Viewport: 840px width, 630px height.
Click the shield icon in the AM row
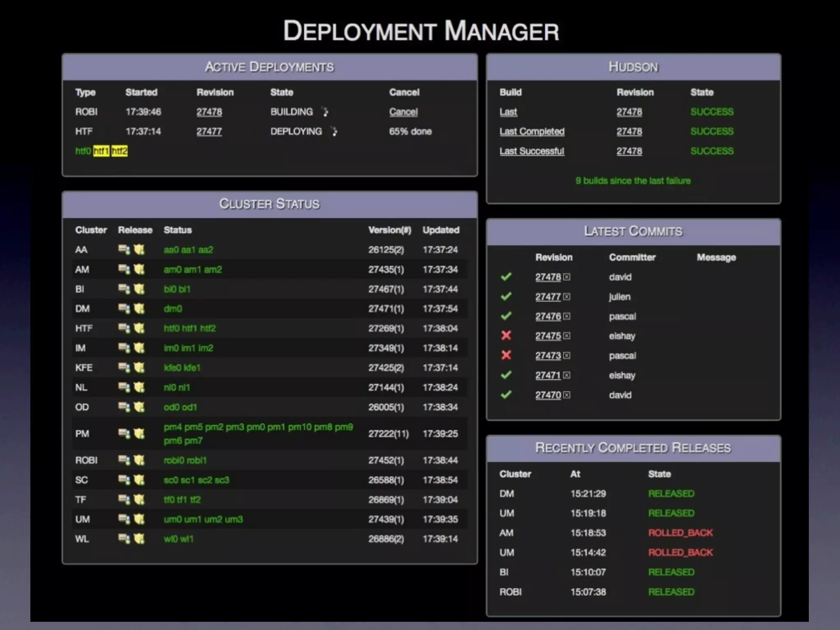[139, 269]
